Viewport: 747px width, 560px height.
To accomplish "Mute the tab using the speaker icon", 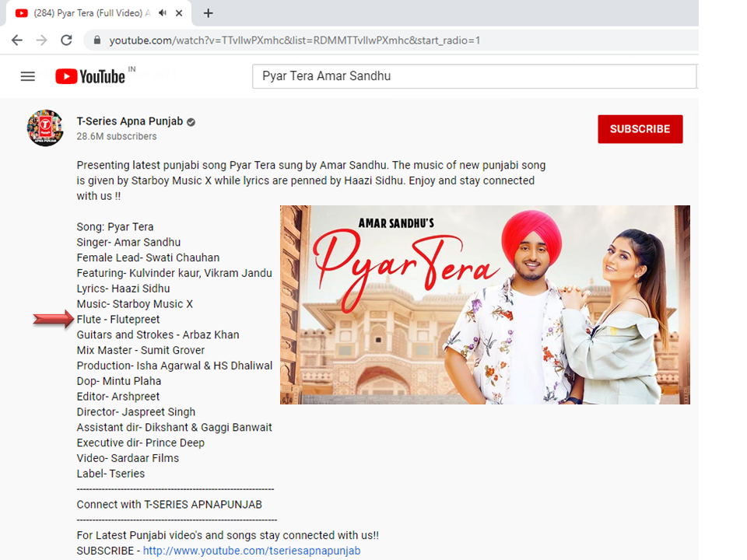I will (x=163, y=13).
